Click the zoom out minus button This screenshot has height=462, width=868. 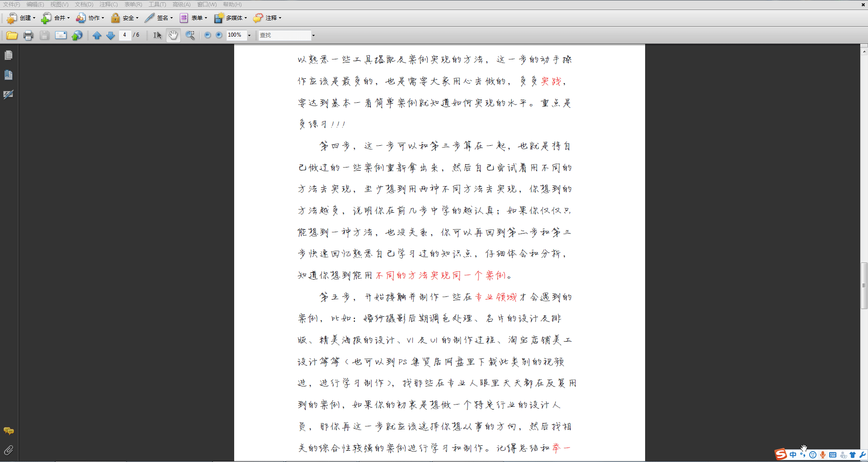[x=208, y=35]
